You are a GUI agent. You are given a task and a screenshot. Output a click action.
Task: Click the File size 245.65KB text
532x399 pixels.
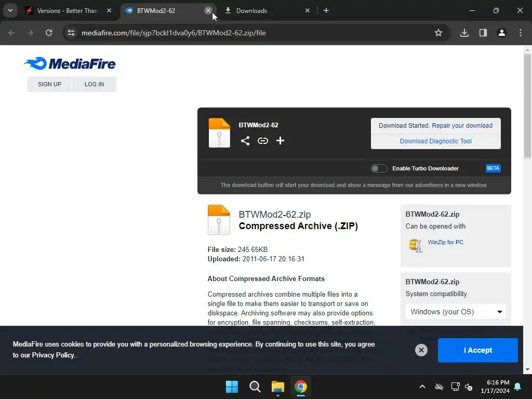(x=237, y=249)
